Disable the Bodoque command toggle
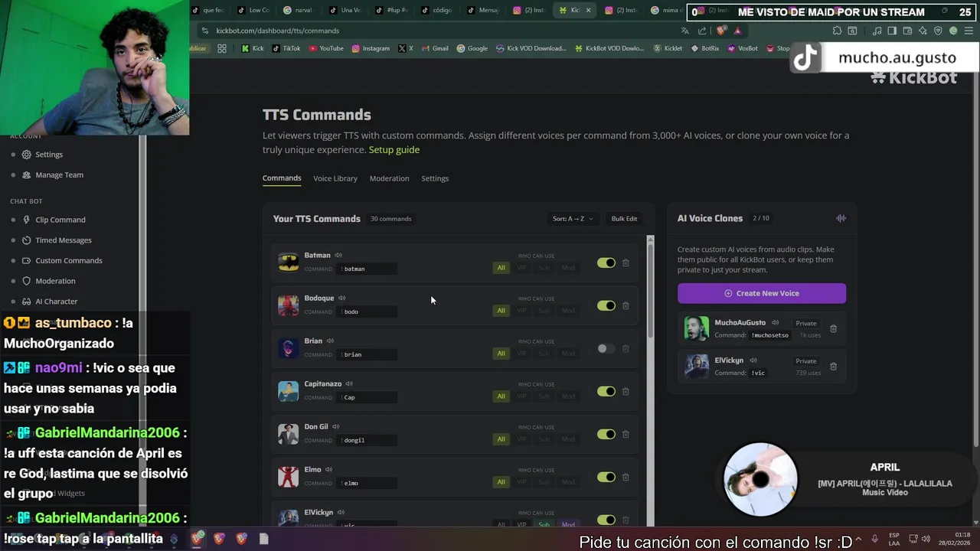Image resolution: width=980 pixels, height=551 pixels. pyautogui.click(x=606, y=305)
